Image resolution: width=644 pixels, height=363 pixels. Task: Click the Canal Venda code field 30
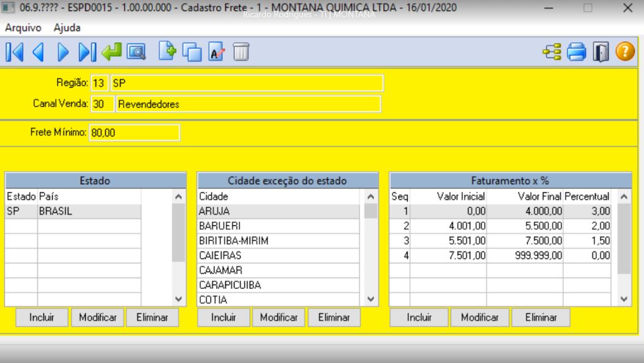102,104
